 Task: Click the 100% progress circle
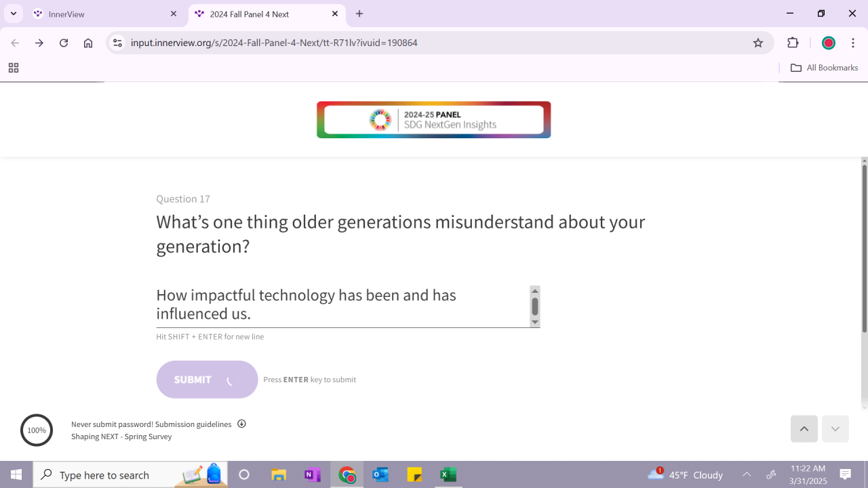point(37,430)
